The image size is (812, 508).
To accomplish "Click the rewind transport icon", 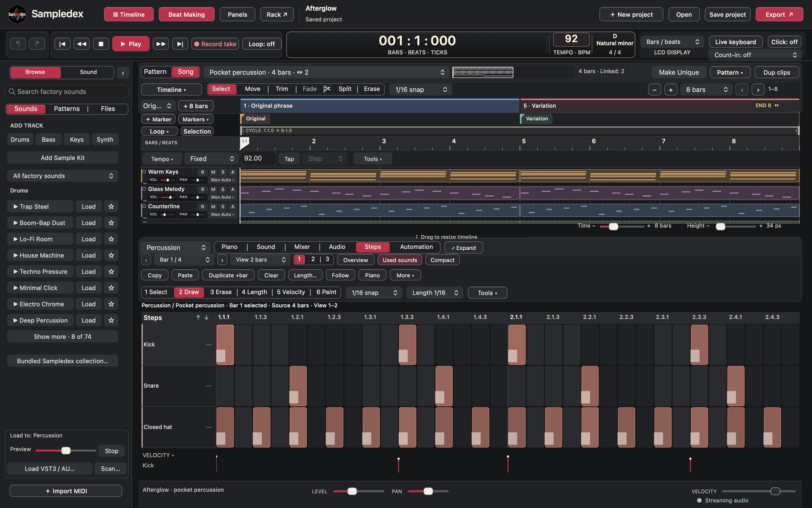I will [81, 44].
